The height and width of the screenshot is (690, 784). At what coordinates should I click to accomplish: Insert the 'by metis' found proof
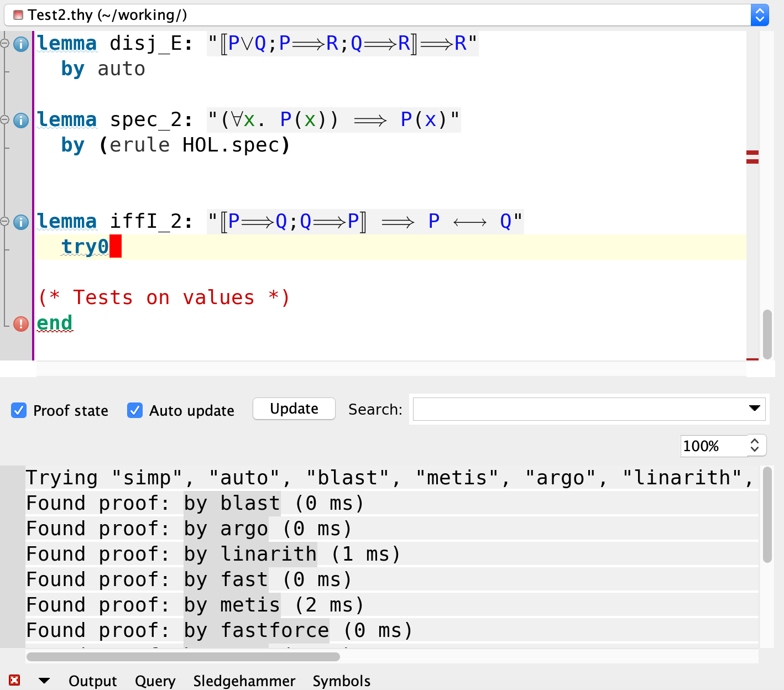pyautogui.click(x=232, y=605)
